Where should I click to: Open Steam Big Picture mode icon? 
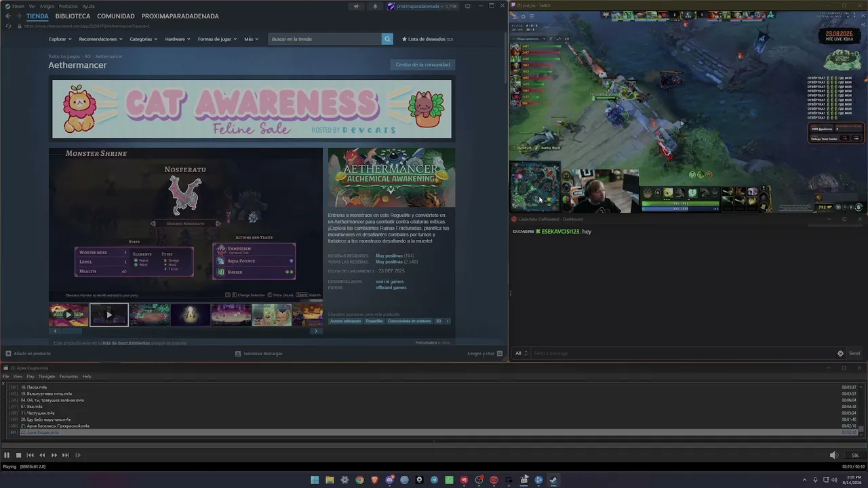coord(468,7)
